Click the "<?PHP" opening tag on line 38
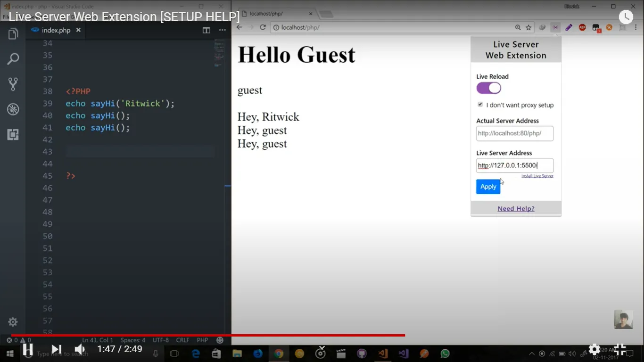The image size is (644, 362). [78, 91]
